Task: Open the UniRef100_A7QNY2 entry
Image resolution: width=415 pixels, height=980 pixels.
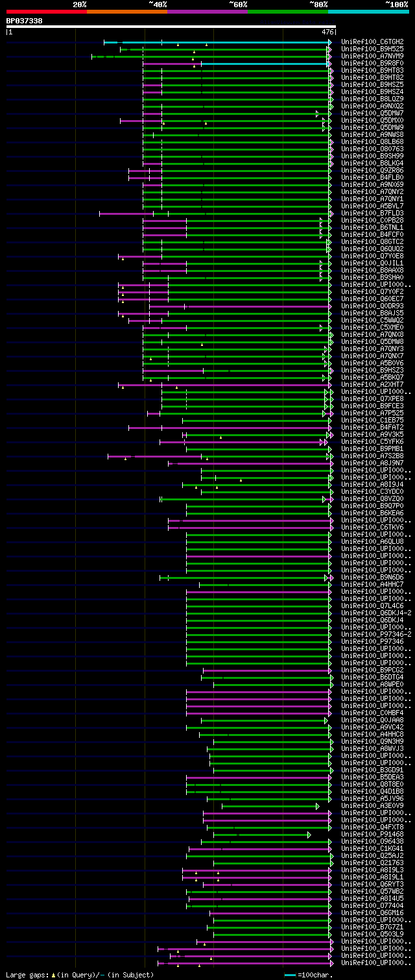Action: [x=372, y=191]
